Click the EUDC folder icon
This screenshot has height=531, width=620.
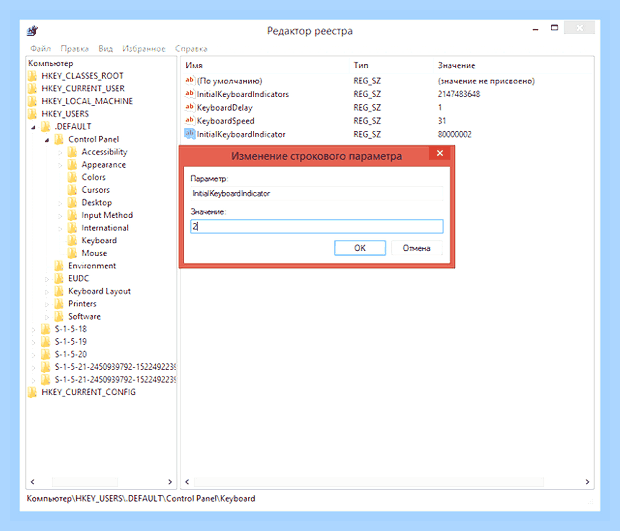pyautogui.click(x=59, y=278)
